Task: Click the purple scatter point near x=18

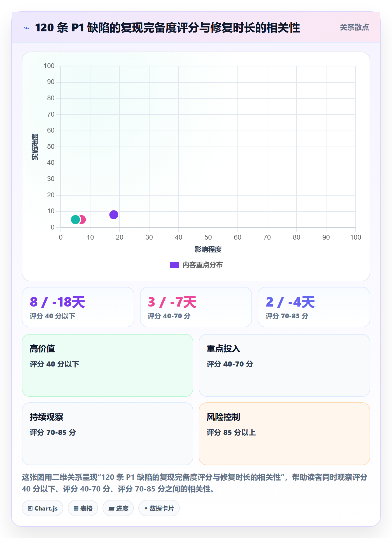Action: coord(114,215)
